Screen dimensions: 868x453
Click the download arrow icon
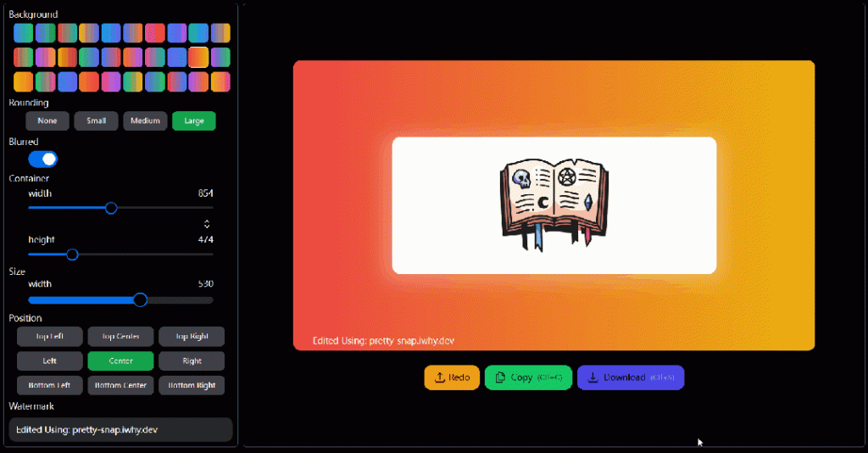point(593,377)
